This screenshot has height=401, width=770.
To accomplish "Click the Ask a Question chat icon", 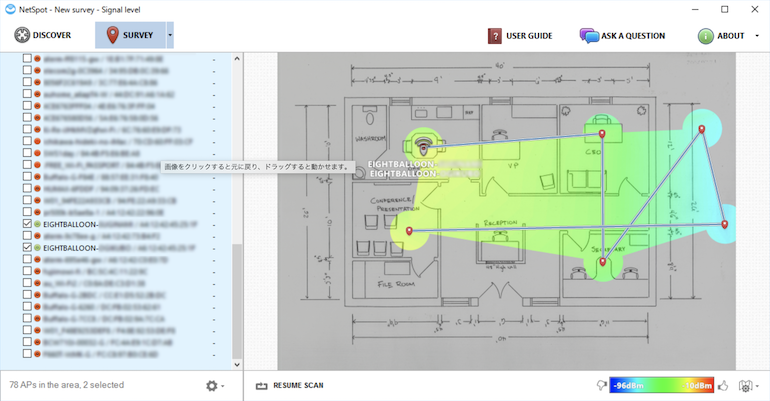I will pyautogui.click(x=589, y=36).
